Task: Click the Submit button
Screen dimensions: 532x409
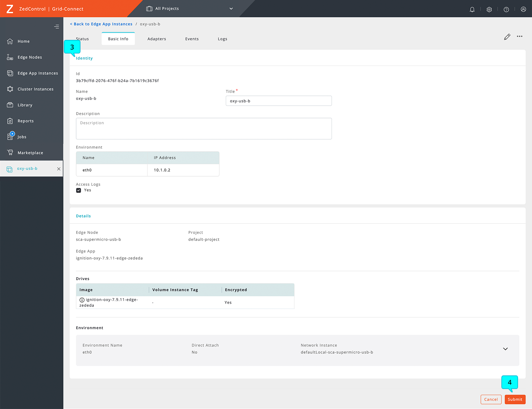Action: (x=515, y=399)
